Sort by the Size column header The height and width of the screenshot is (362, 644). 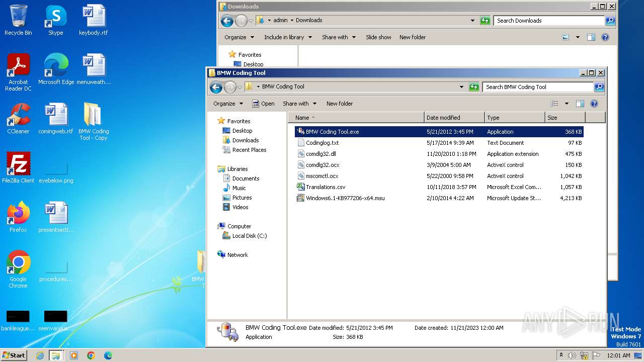tap(565, 118)
